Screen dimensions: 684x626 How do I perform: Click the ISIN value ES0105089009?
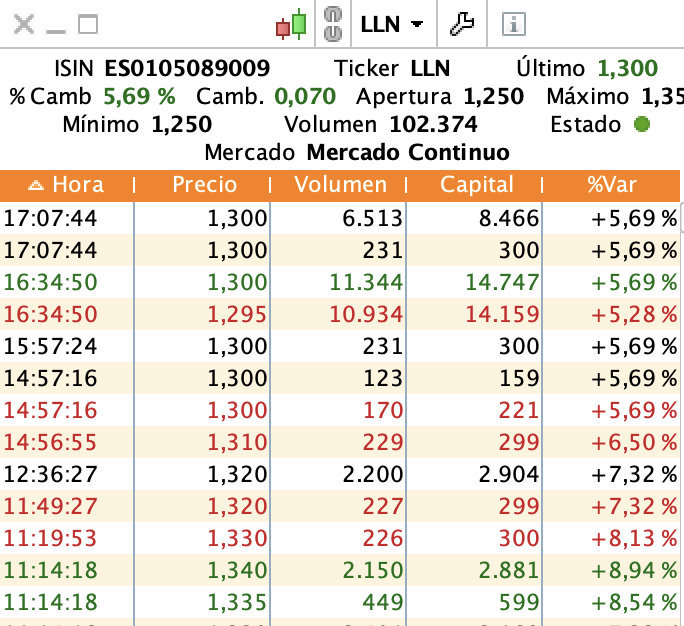point(187,68)
